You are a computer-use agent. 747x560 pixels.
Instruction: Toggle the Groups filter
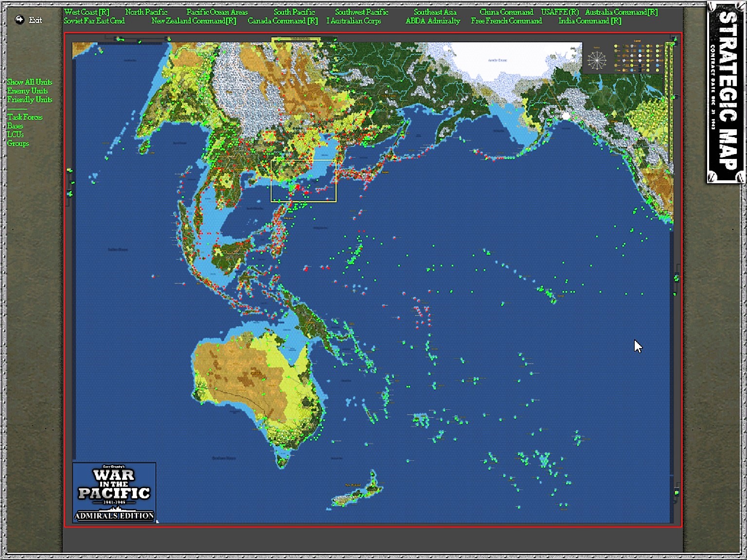18,143
